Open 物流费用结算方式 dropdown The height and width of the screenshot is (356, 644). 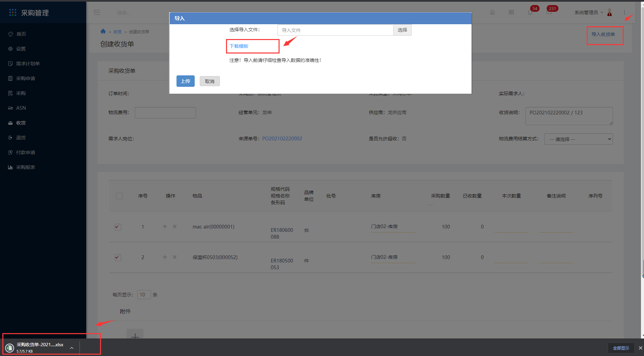578,139
